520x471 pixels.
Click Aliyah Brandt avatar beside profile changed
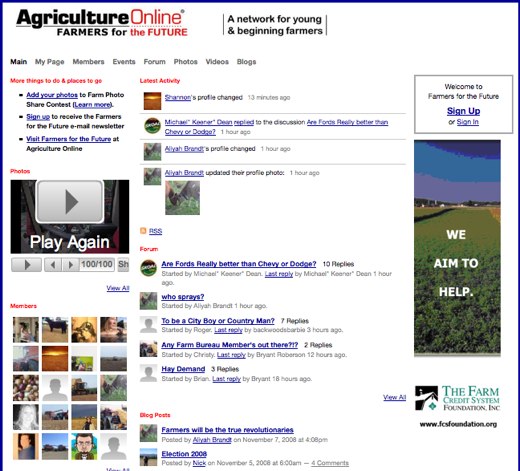[x=152, y=152]
